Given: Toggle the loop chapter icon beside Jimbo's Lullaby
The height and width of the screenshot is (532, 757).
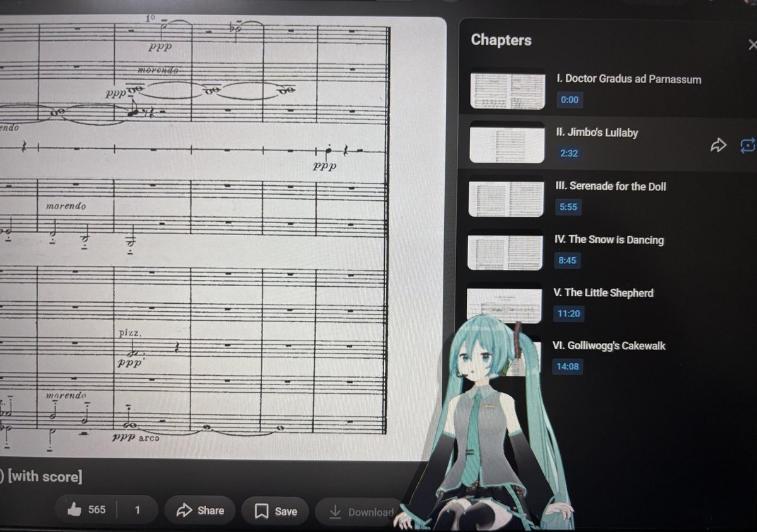Looking at the screenshot, I should point(748,146).
